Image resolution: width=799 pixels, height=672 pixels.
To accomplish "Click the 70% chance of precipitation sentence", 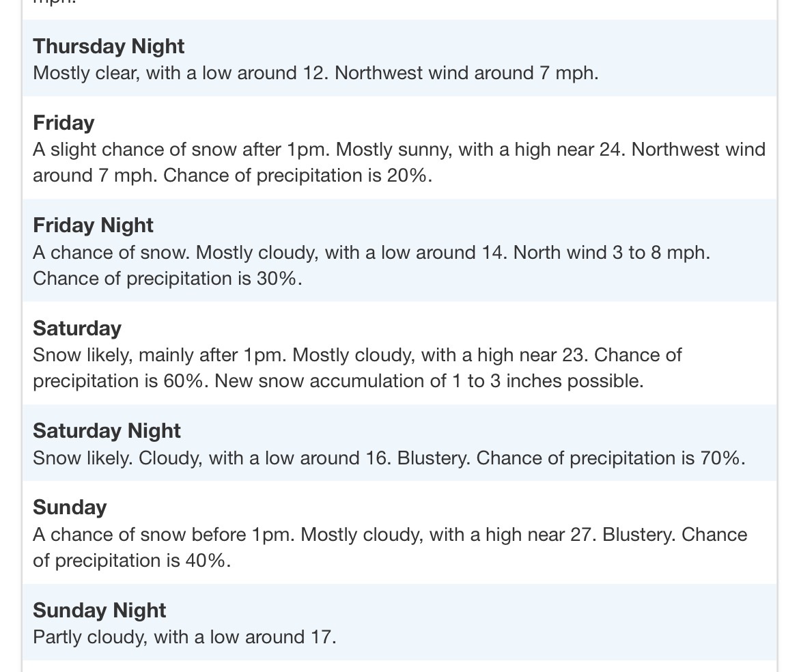I will (x=610, y=458).
